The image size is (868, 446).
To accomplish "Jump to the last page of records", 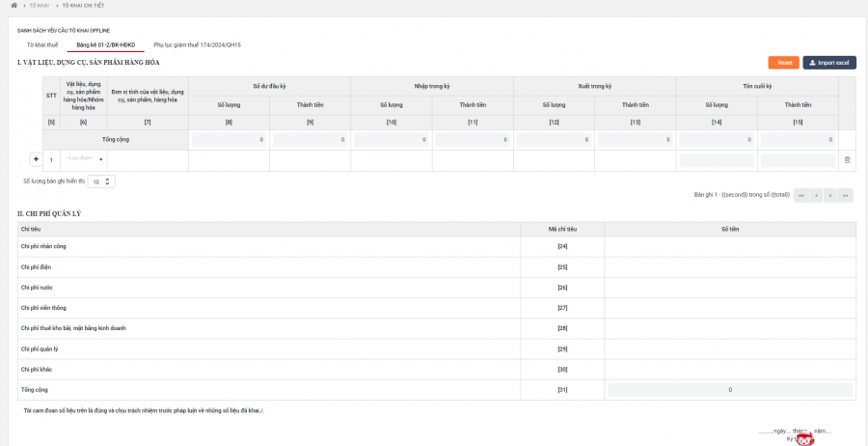I will point(846,195).
